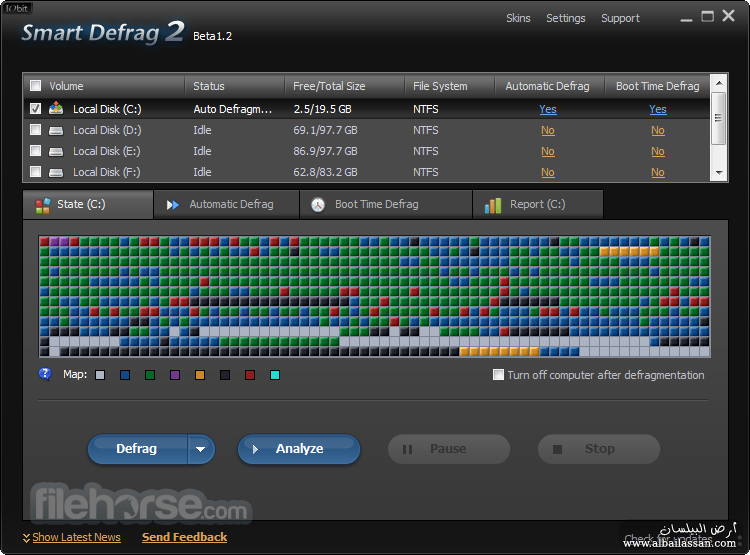Enable Turn off computer after defragmentation
The width and height of the screenshot is (750, 555).
coord(498,375)
